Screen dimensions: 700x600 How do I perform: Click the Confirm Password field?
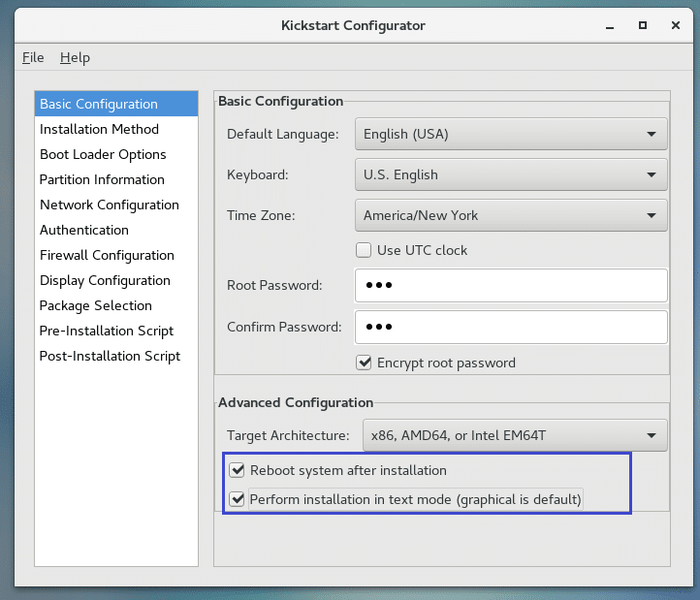click(x=511, y=327)
